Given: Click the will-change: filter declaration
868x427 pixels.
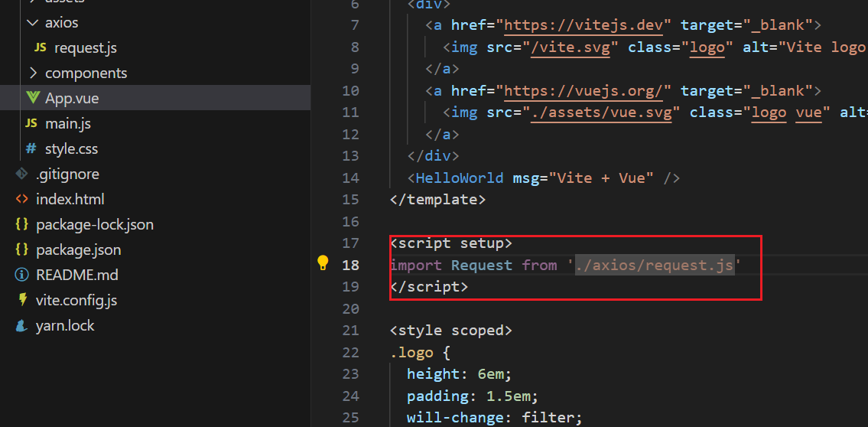Looking at the screenshot, I should pos(494,418).
